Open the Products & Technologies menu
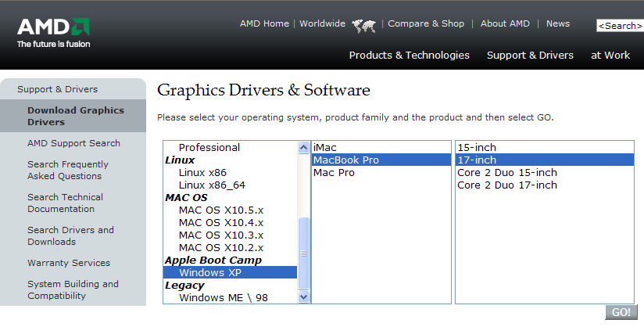This screenshot has width=644, height=327. click(409, 55)
